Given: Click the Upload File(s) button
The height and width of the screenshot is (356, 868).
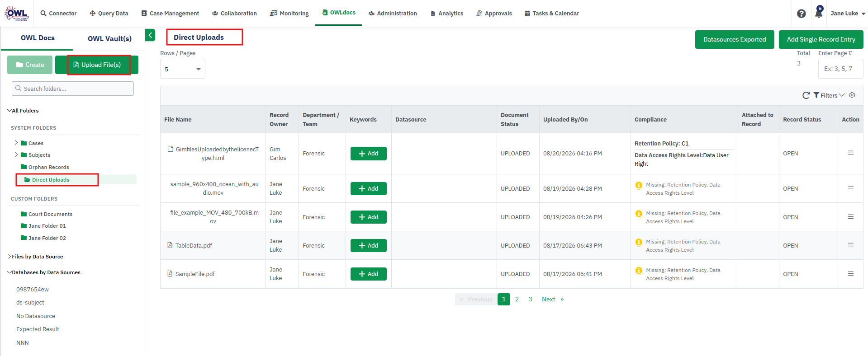Looking at the screenshot, I should pos(97,65).
